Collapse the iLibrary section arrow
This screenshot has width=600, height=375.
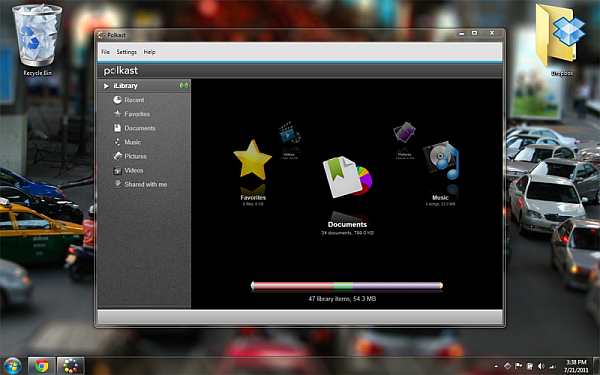tap(106, 86)
